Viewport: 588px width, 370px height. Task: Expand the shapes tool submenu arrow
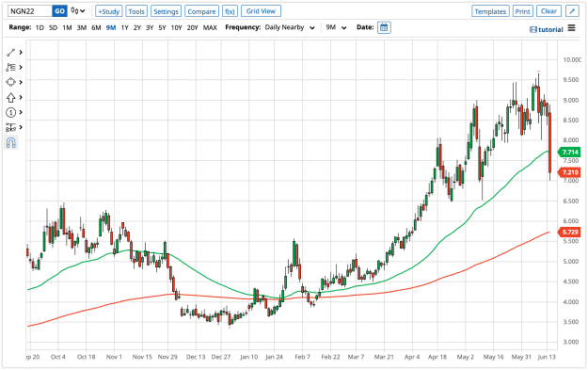(x=21, y=82)
